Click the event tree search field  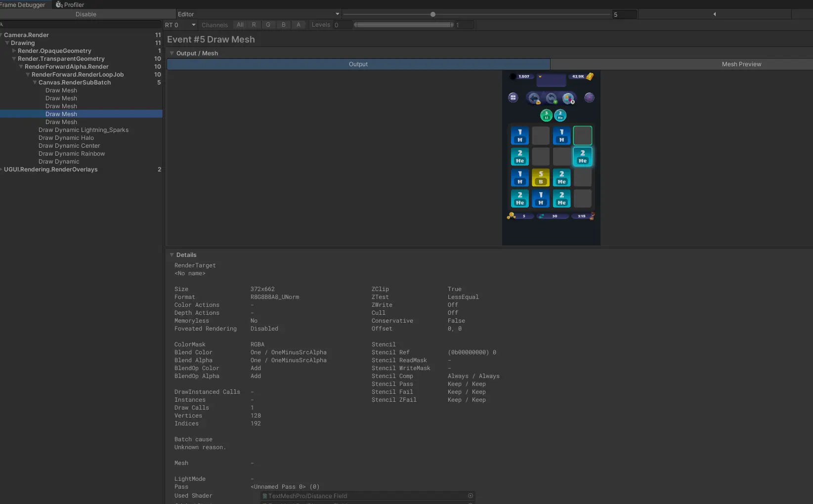pos(81,24)
